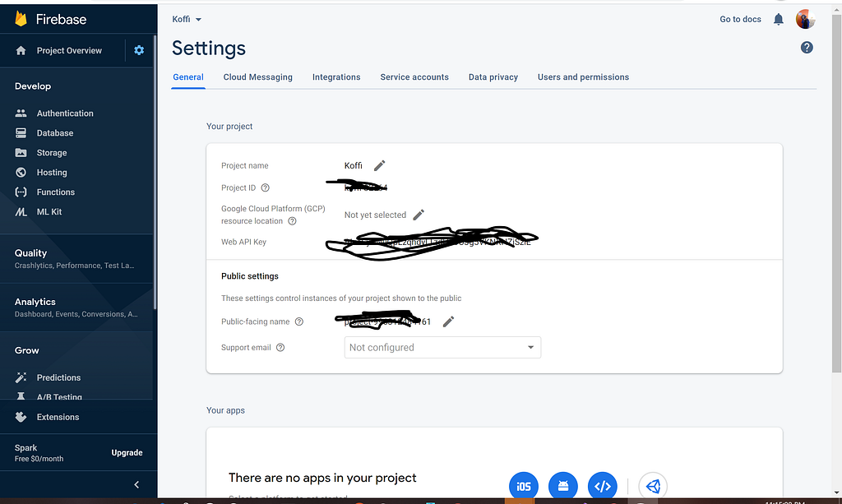
Task: Add a Web app
Action: click(603, 486)
